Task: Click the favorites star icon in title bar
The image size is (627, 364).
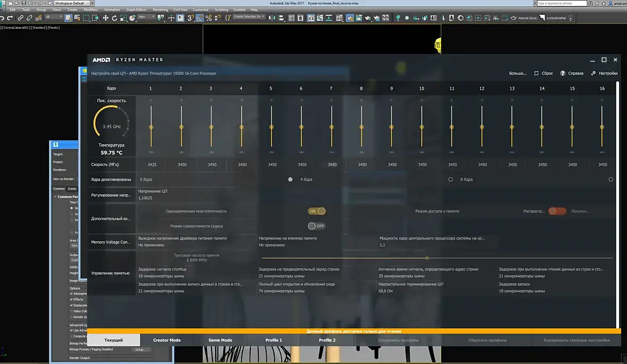Action: click(x=604, y=4)
